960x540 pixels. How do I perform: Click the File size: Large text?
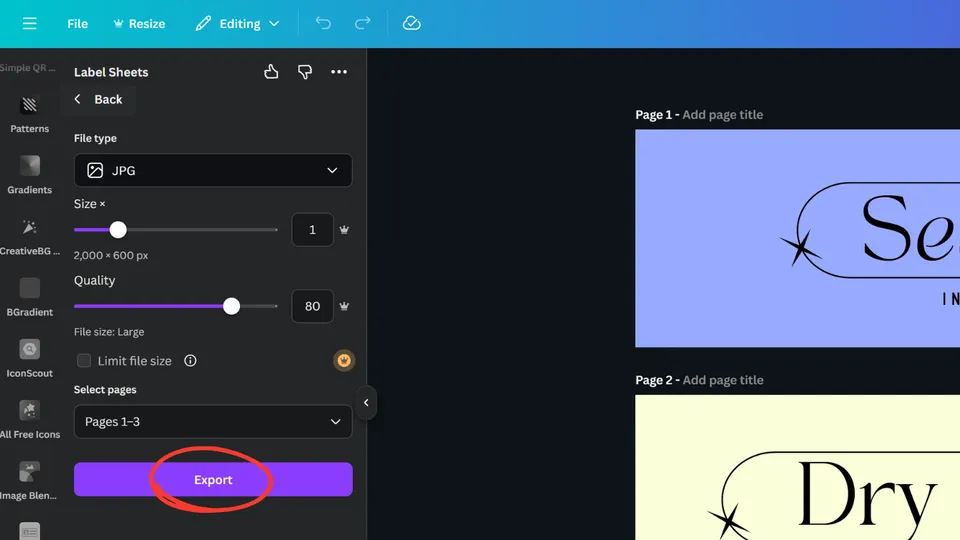109,332
